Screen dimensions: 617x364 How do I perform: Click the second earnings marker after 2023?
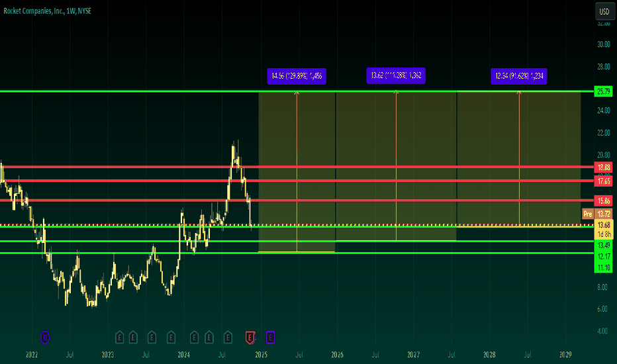coord(133,338)
